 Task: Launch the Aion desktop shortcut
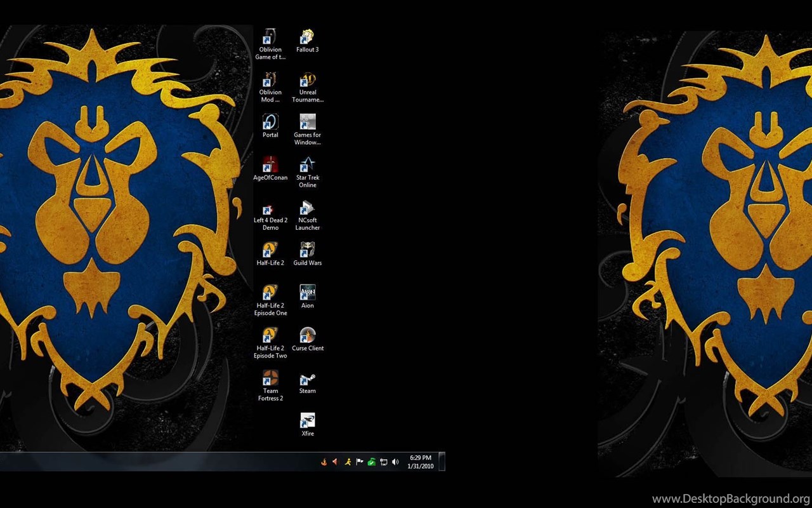(x=308, y=296)
